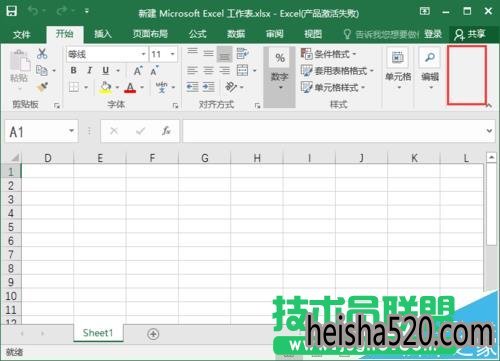500x361 pixels.
Task: Open ribbon display options
Action: pyautogui.click(x=424, y=11)
